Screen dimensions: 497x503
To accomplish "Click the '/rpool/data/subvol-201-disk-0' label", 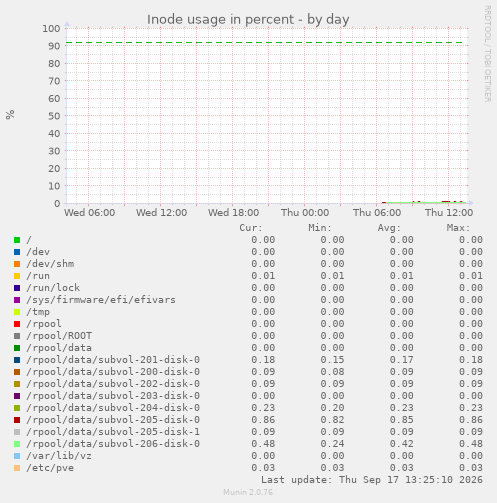I will [x=113, y=360].
